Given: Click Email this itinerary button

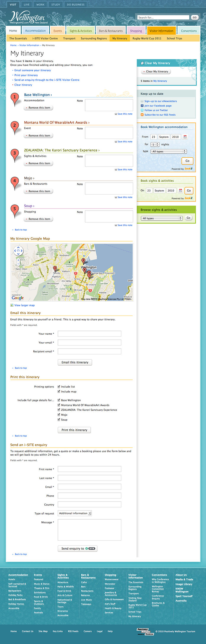Looking at the screenshot, I should click(75, 362).
